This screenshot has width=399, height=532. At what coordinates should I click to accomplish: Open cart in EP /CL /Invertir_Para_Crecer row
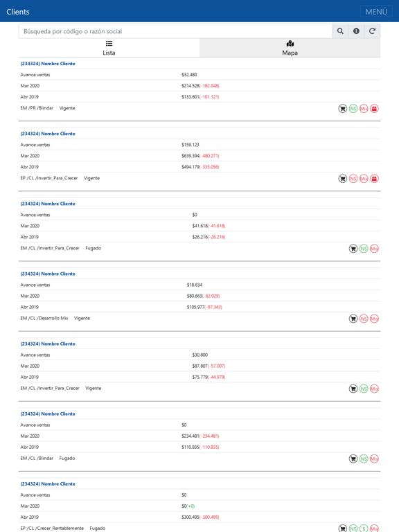point(343,179)
